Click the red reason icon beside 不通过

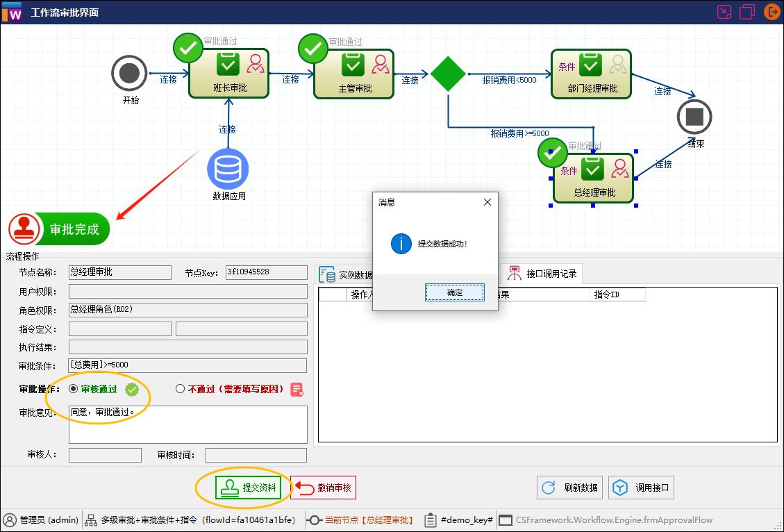(x=297, y=390)
